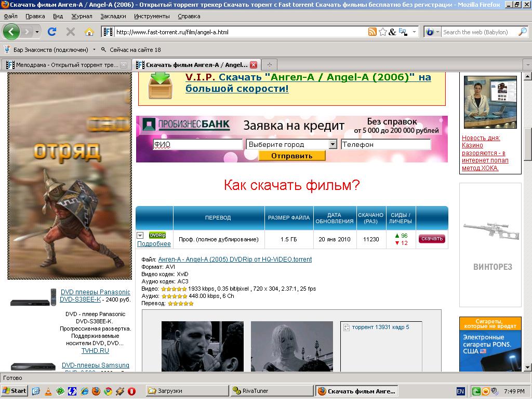The width and height of the screenshot is (532, 410).
Task: Click the search magnifier icon
Action: tap(522, 32)
